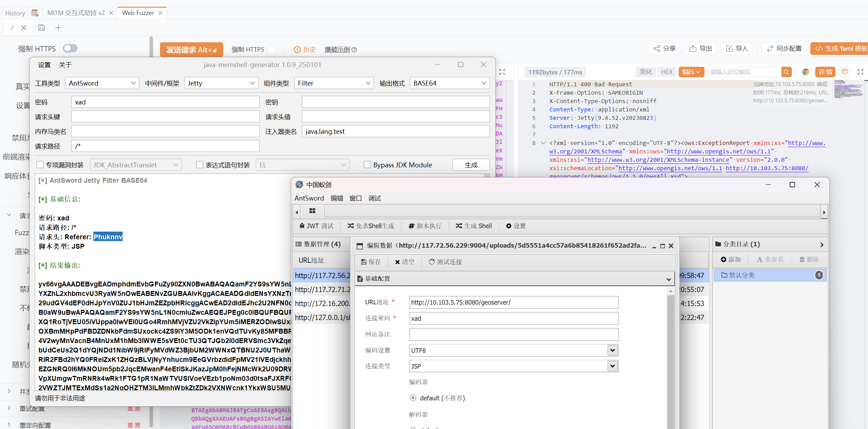Click the response search magnifier icon
Image resolution: width=868 pixels, height=429 pixels.
tap(786, 72)
